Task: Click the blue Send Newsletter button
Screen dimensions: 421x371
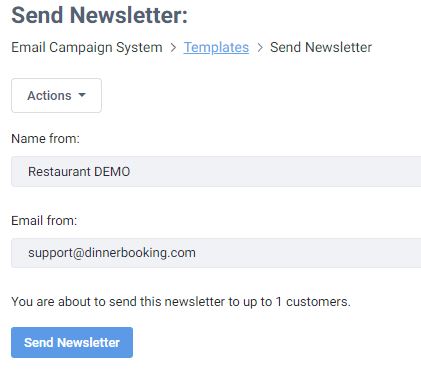Action: (72, 342)
